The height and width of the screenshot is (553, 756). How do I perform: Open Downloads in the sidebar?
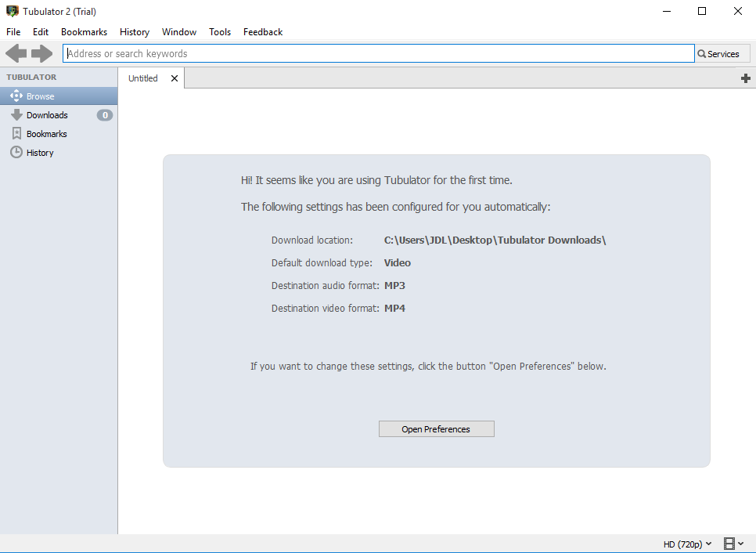[x=59, y=115]
